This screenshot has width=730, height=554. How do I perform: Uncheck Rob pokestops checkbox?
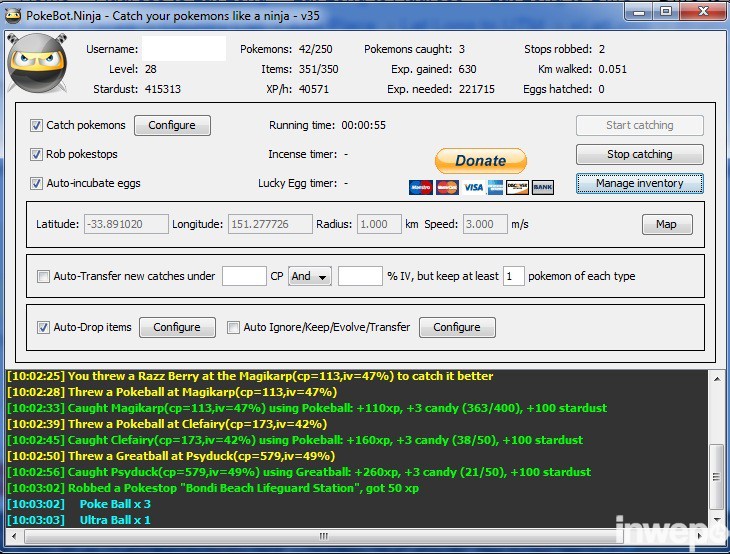(36, 154)
